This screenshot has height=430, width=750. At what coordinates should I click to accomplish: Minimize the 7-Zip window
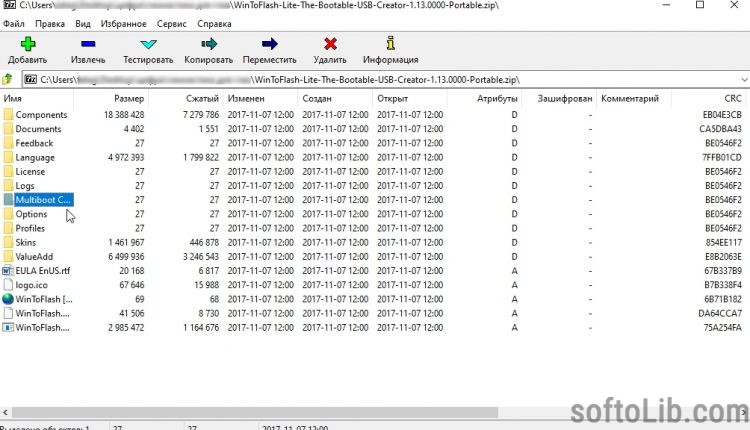coord(666,5)
